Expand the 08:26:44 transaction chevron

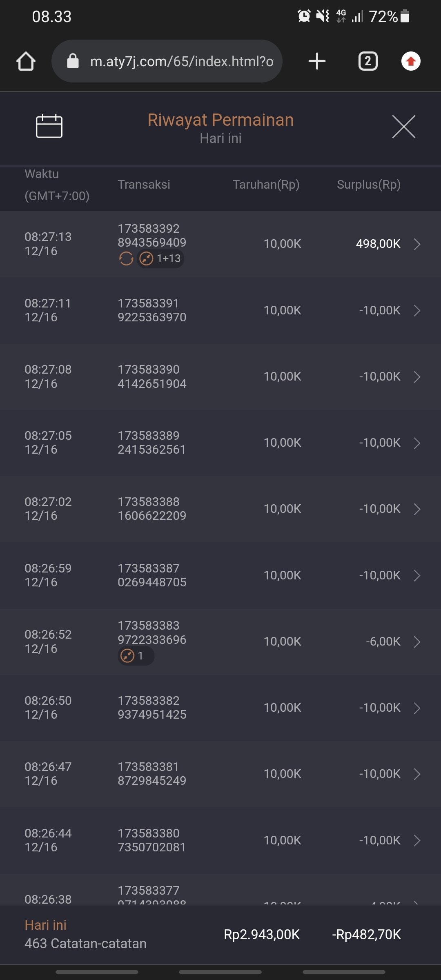[x=417, y=840]
